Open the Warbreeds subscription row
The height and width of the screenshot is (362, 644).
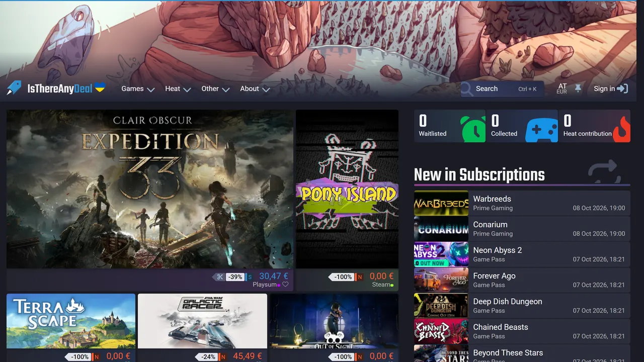[522, 203]
